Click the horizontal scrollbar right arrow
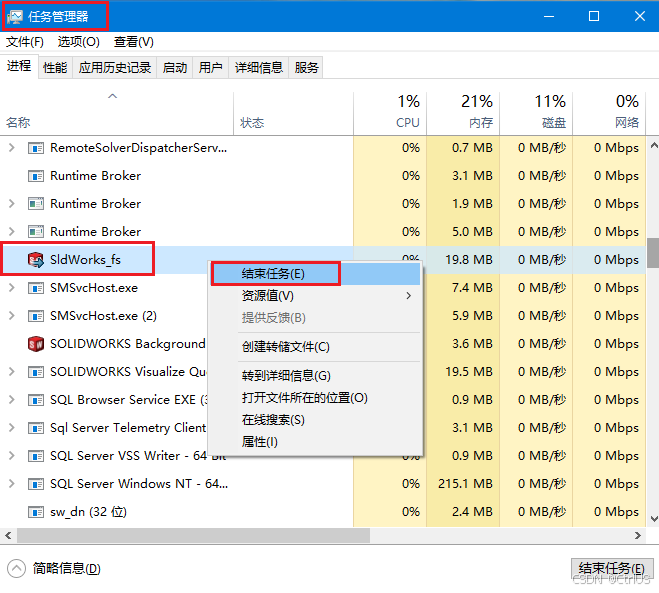The image size is (659, 593). [638, 536]
